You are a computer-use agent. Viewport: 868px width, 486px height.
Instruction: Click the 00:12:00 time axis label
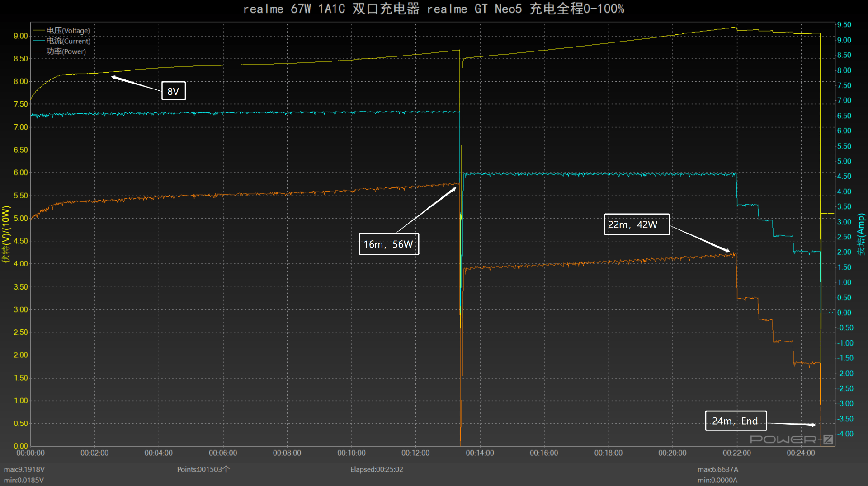pyautogui.click(x=415, y=453)
